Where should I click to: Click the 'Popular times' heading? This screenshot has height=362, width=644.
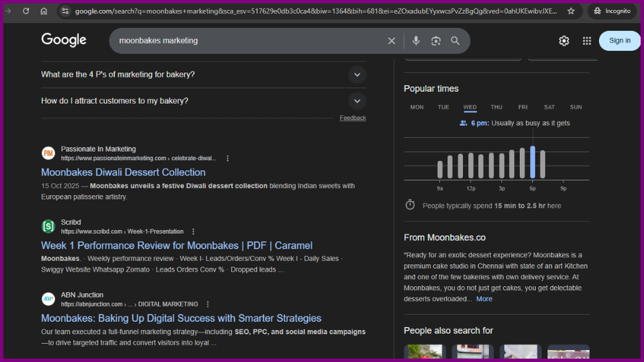[x=431, y=88]
